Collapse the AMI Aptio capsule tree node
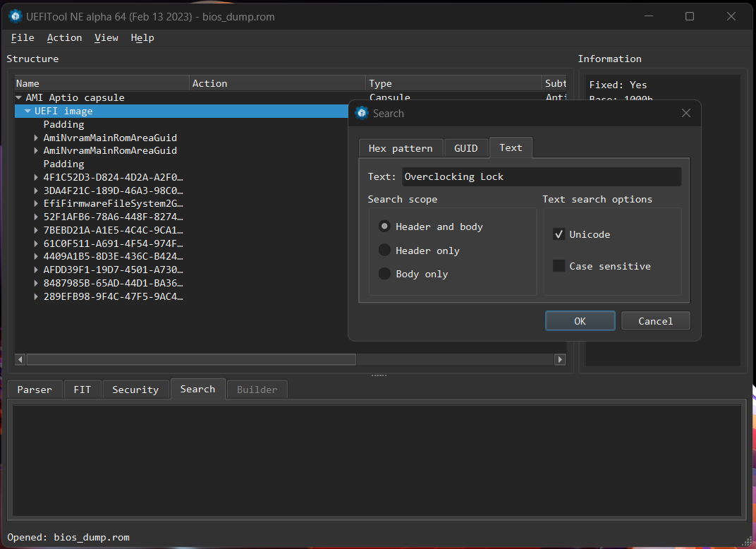The height and width of the screenshot is (549, 756). point(18,97)
